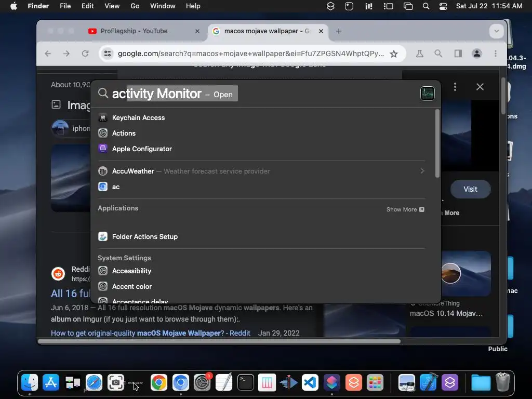This screenshot has width=532, height=399.
Task: Open the Trash in the Dock
Action: coord(503,382)
